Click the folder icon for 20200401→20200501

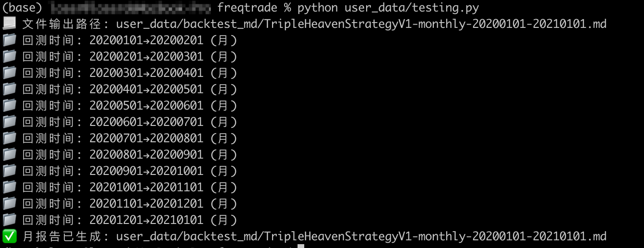(9, 89)
